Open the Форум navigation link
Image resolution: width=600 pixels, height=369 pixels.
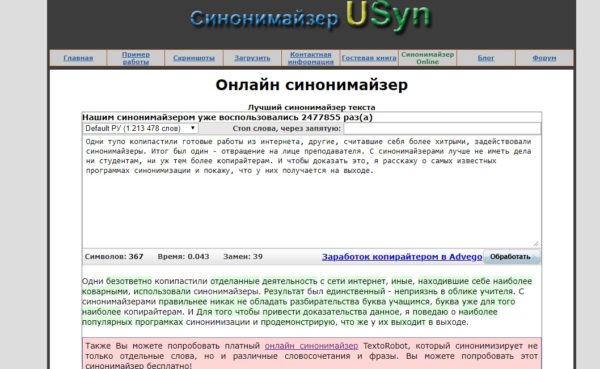click(x=544, y=58)
